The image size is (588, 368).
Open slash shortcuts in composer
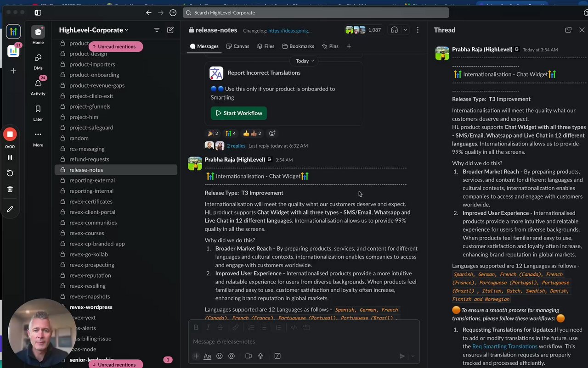[x=277, y=356]
